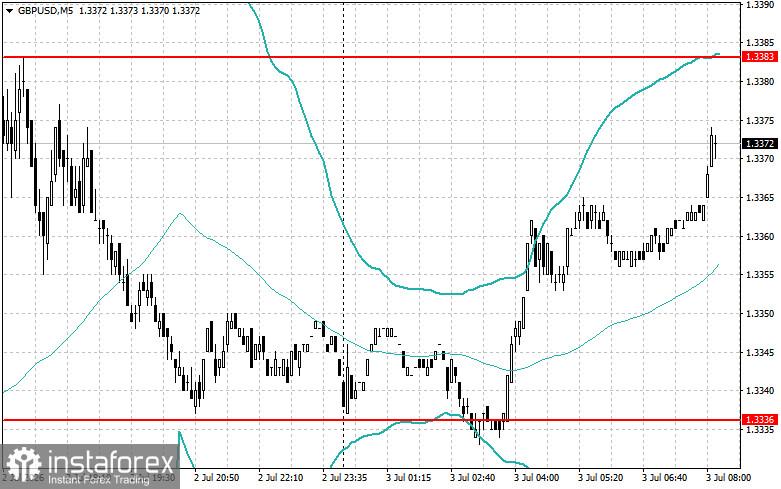The width and height of the screenshot is (781, 489).
Task: Click the 3 Jul 04:00 time label
Action: point(536,478)
